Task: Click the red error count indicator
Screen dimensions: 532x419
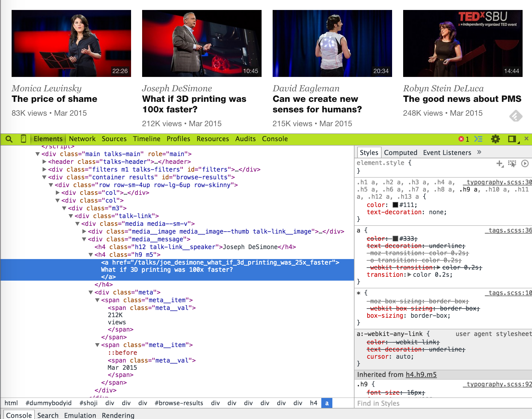Action: tap(464, 139)
